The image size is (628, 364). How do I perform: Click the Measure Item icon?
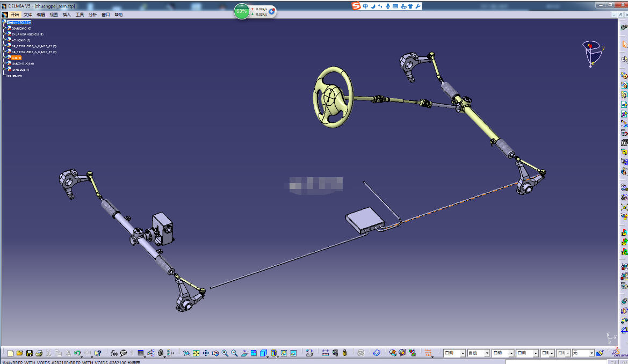pos(335,353)
